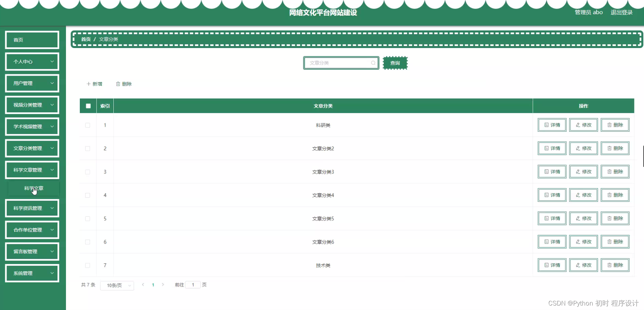Click 修改 pencil icon in 技术类 row

[x=578, y=265]
